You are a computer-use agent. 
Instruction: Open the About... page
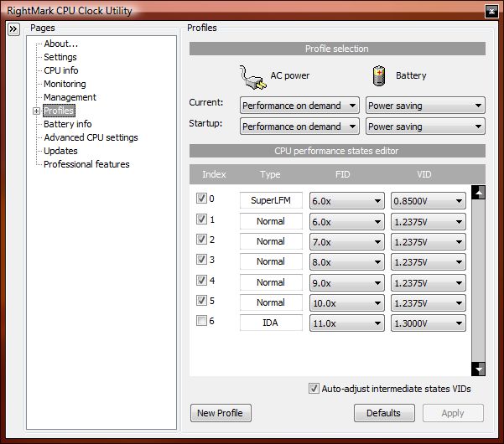pyautogui.click(x=60, y=44)
